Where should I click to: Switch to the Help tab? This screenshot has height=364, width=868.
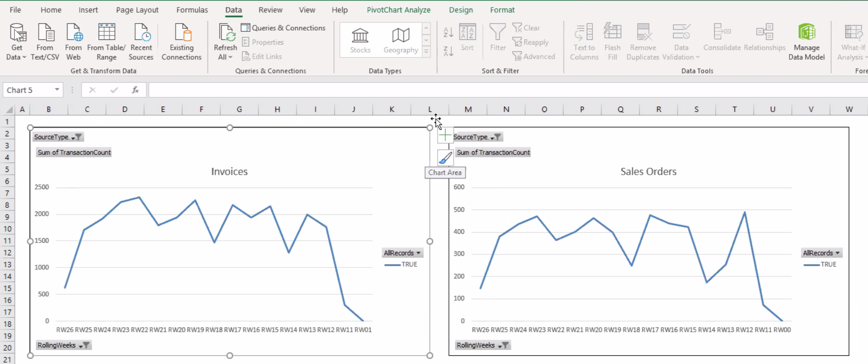[x=339, y=10]
